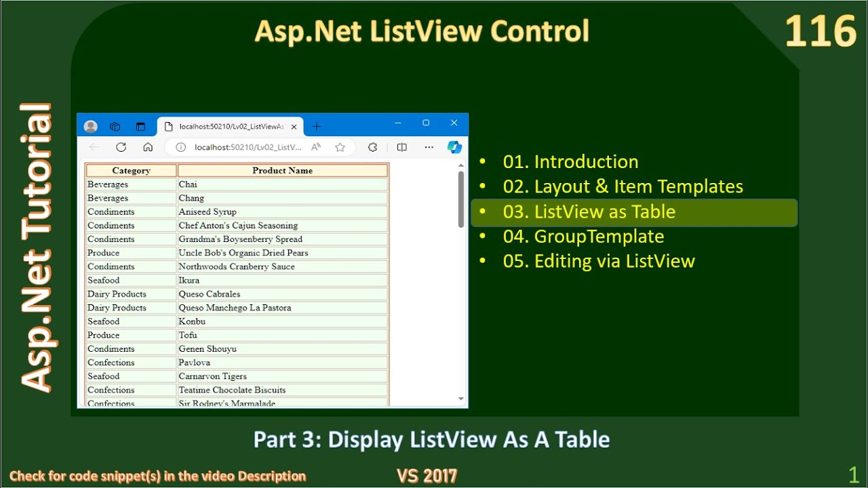Image resolution: width=868 pixels, height=488 pixels.
Task: Select Uncle Bob's Organic Dried Pears cell
Action: click(x=283, y=253)
